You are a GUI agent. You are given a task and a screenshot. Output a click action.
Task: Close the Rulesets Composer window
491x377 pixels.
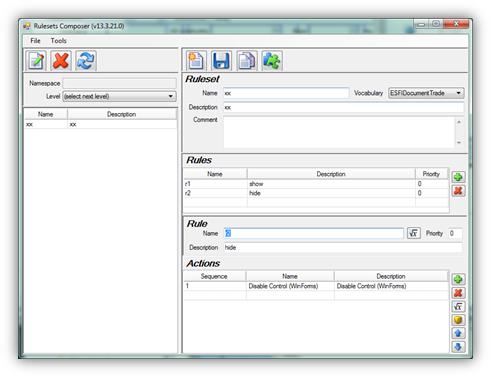457,24
